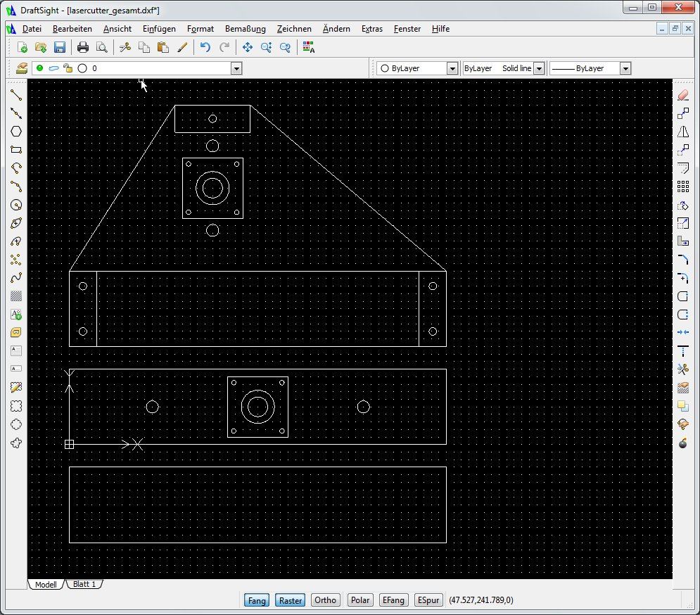Open the ByLayer line color dropdown
Viewport: 700px width, 615px height.
pyautogui.click(x=452, y=68)
